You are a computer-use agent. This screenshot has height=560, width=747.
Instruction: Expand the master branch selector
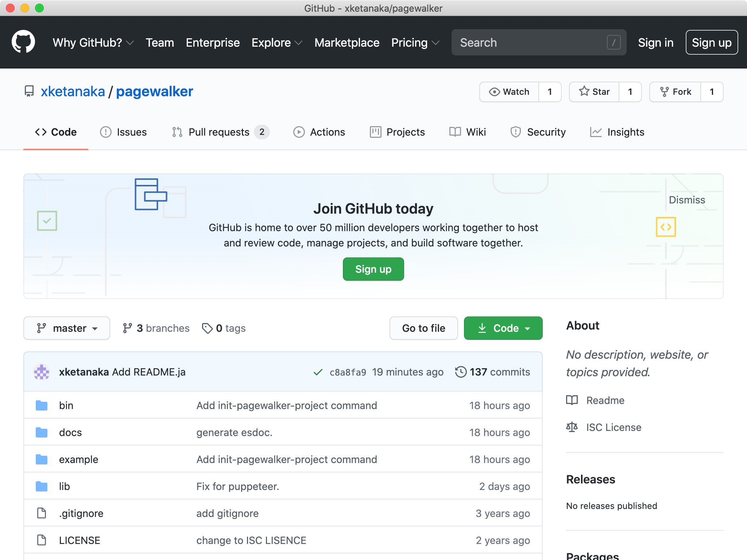(67, 328)
